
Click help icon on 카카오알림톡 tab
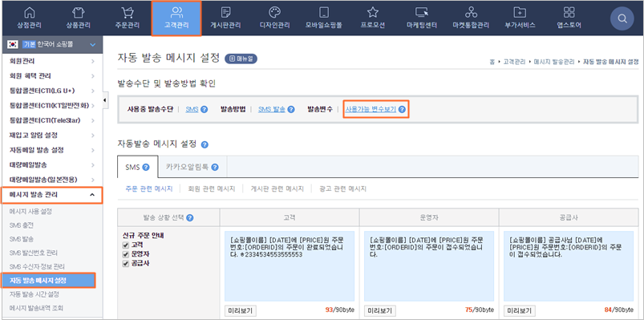215,167
